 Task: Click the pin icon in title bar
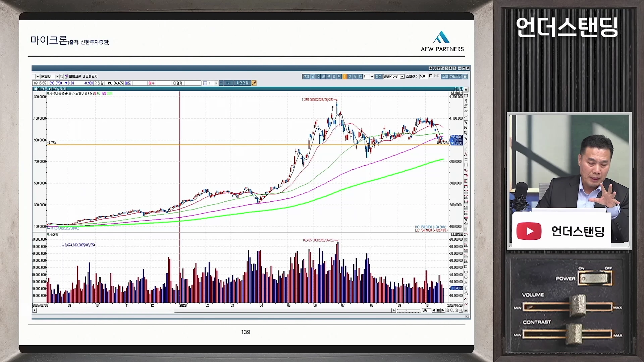[450, 68]
